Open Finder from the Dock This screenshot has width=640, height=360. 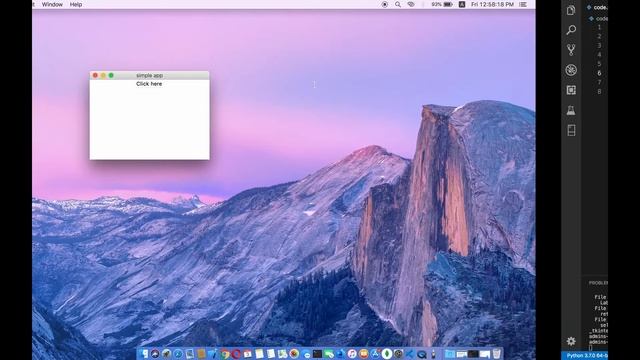[144, 354]
